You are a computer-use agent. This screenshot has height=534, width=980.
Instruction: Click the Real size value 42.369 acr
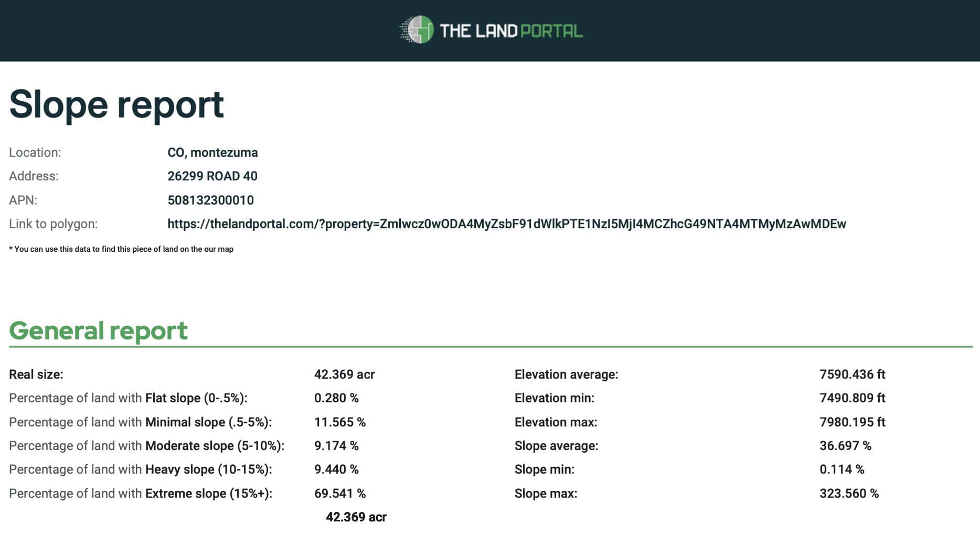point(344,375)
